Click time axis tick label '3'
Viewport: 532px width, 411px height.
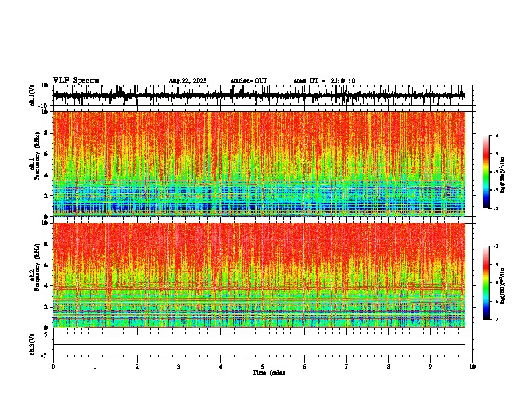click(179, 367)
